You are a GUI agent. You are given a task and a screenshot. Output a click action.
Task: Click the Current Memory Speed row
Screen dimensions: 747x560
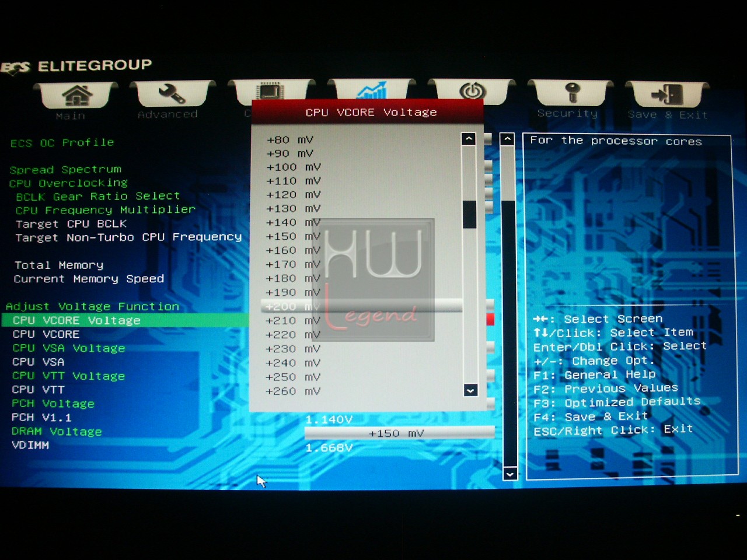point(89,279)
